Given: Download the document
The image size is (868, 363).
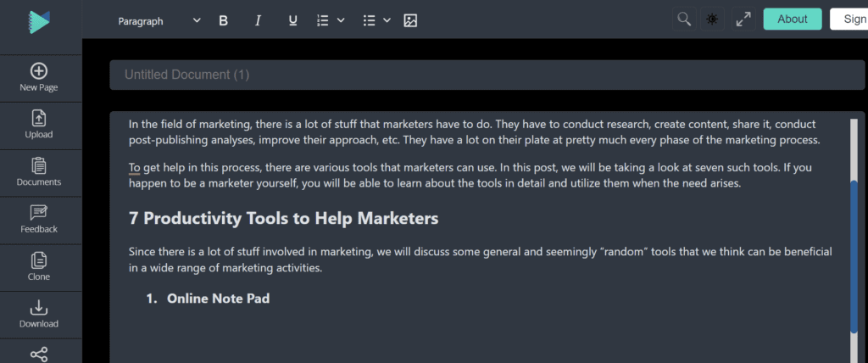Looking at the screenshot, I should (39, 314).
